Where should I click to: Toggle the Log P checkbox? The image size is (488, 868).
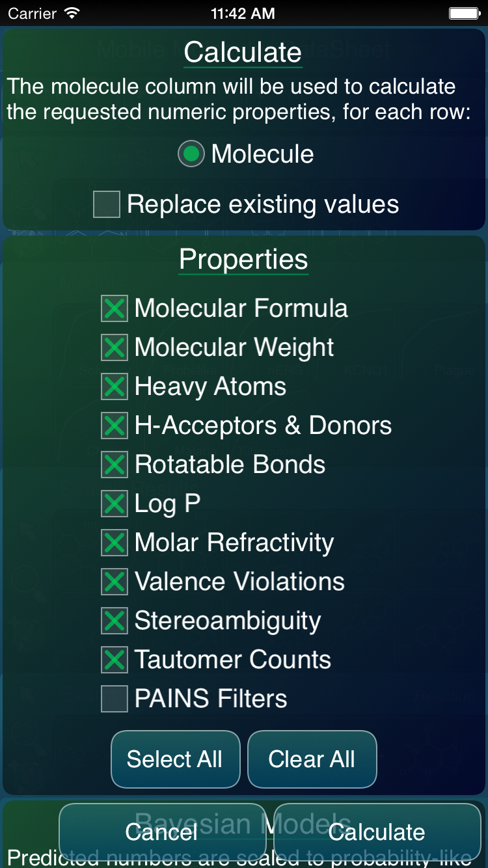115,504
